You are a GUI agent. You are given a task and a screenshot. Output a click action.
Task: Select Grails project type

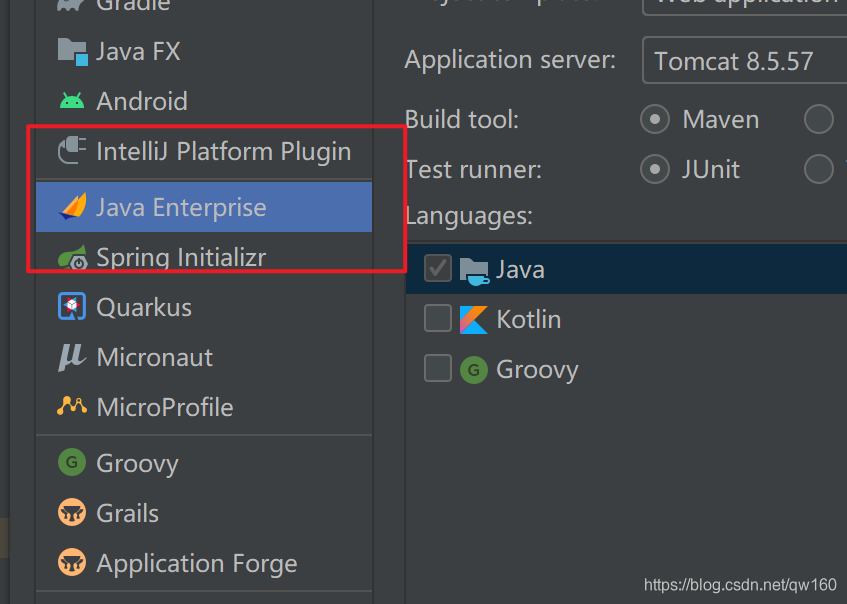pos(204,513)
